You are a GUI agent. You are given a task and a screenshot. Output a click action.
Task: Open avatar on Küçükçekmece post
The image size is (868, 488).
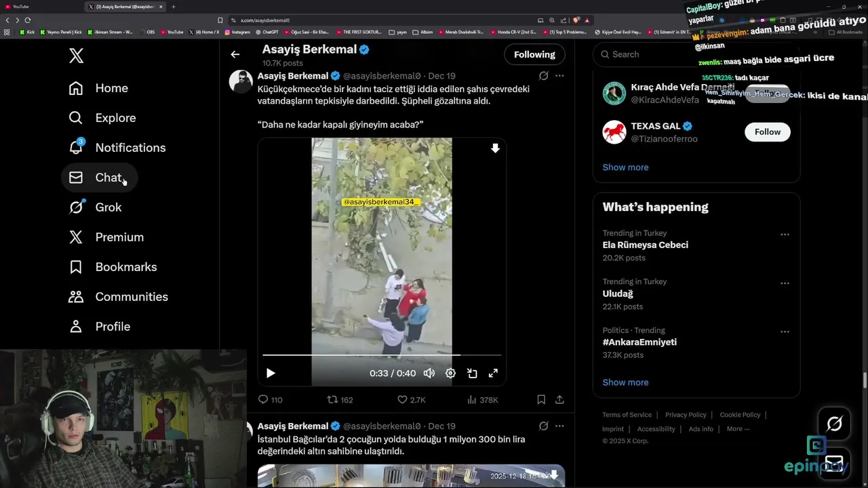241,81
